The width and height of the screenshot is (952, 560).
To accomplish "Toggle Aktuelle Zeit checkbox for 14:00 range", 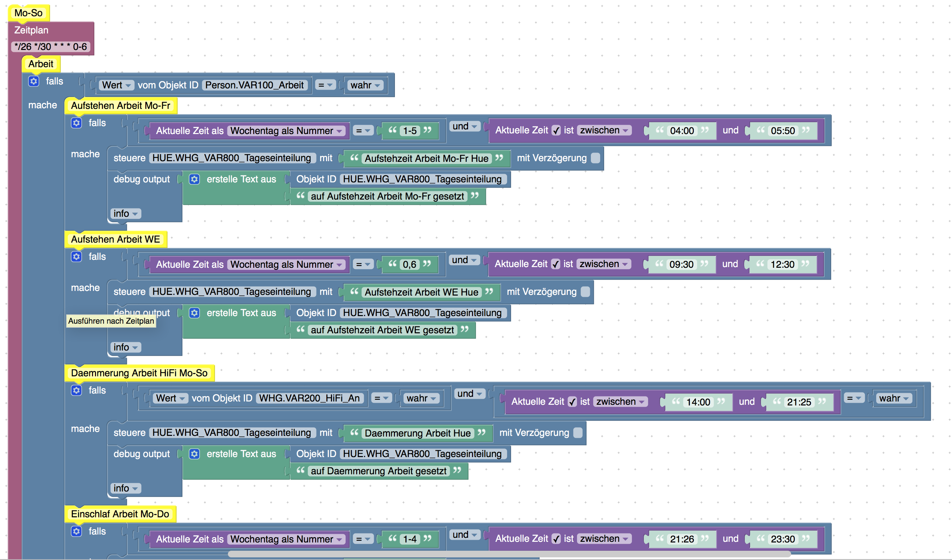I will pos(572,402).
